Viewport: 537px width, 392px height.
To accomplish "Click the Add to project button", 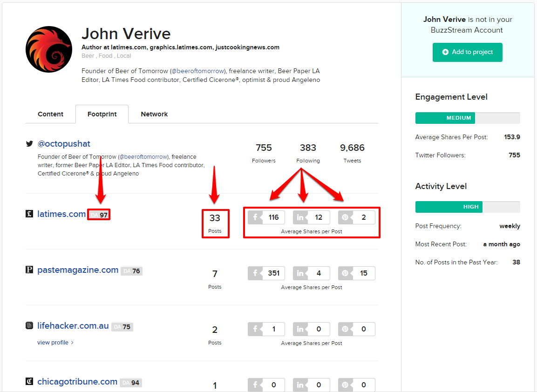I will click(x=467, y=52).
